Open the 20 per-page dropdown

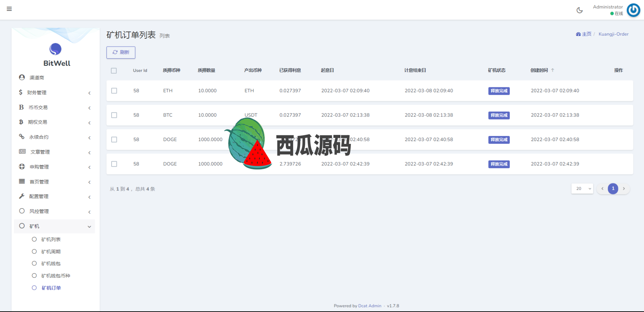tap(582, 189)
